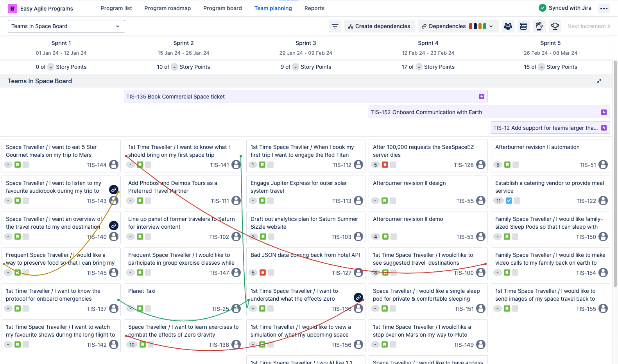Go to the Reports tab
This screenshot has width=618, height=364.
coord(314,8)
